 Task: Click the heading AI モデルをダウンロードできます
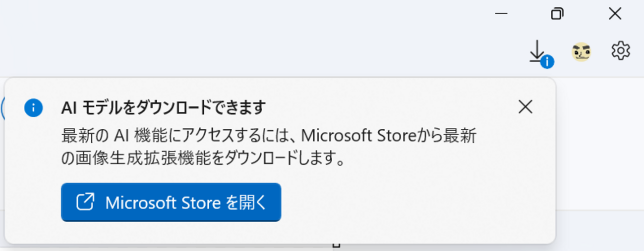164,107
